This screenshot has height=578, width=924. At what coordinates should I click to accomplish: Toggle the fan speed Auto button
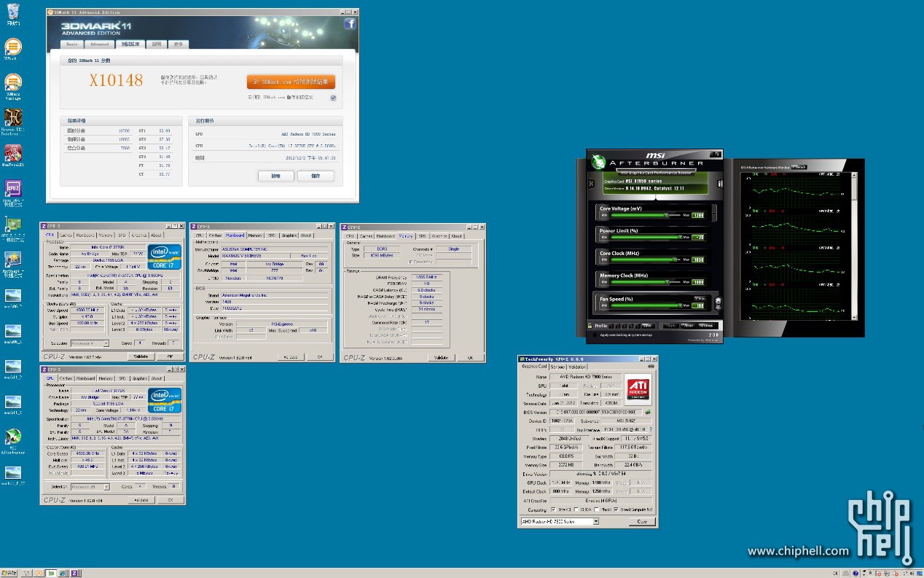pos(700,298)
